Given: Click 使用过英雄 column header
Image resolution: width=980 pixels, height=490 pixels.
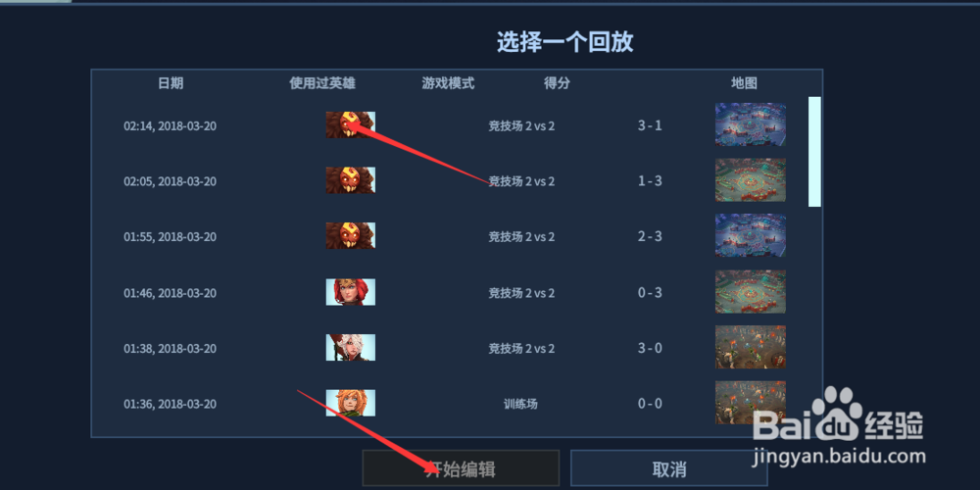Looking at the screenshot, I should click(x=322, y=83).
